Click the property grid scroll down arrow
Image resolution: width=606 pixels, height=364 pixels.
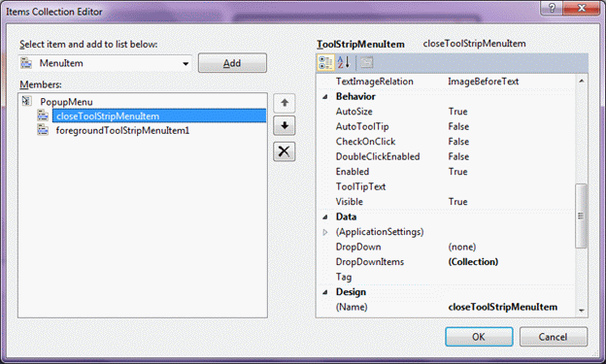point(582,311)
